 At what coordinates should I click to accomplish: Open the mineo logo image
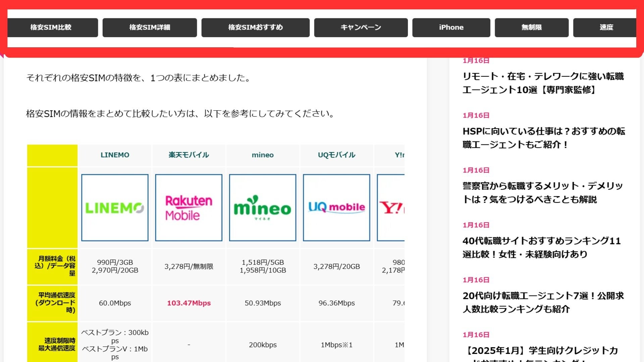pyautogui.click(x=263, y=207)
